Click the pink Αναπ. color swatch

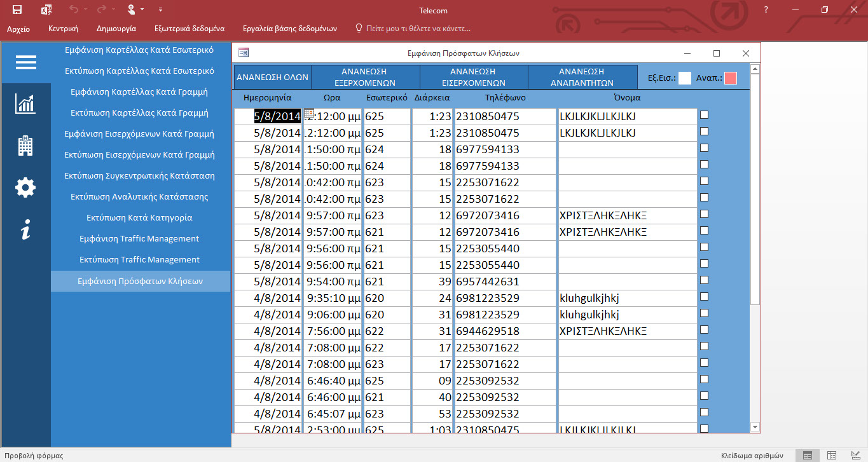[x=731, y=78]
